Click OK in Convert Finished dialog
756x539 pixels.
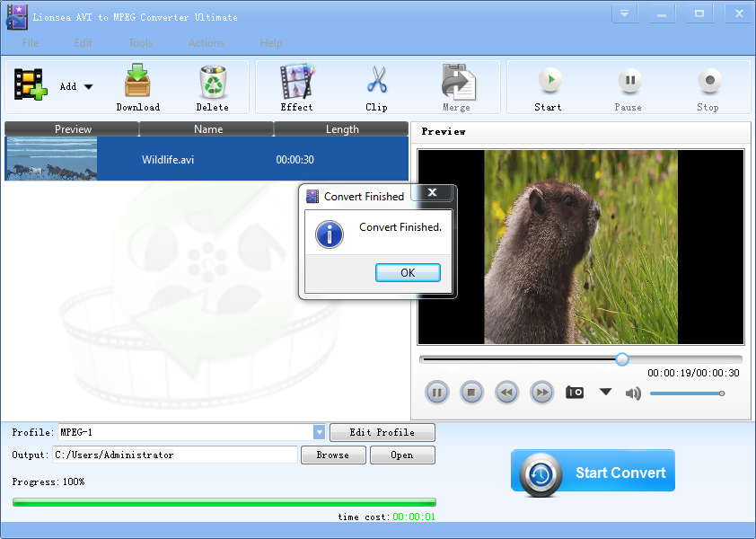click(408, 272)
